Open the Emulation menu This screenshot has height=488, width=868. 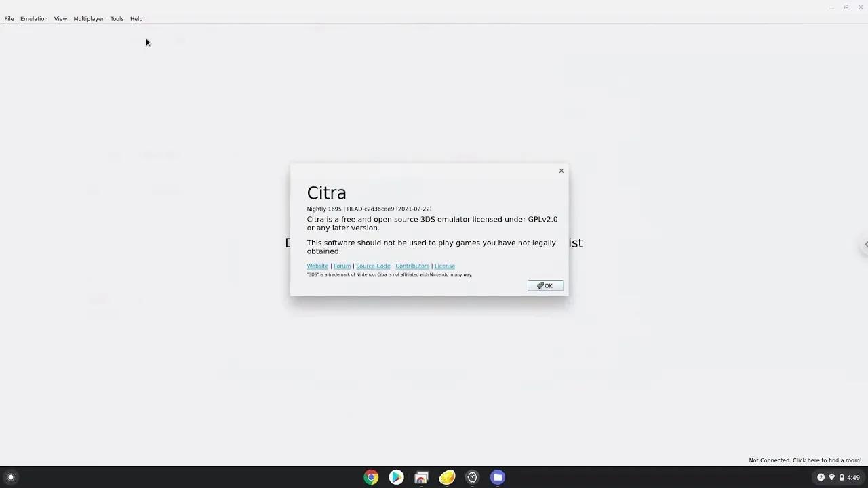click(x=33, y=18)
